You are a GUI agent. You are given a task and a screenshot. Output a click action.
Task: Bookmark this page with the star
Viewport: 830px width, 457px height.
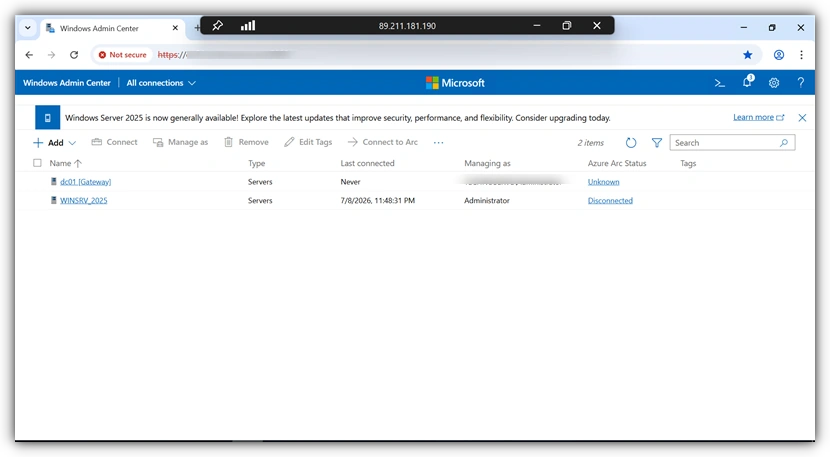(747, 55)
